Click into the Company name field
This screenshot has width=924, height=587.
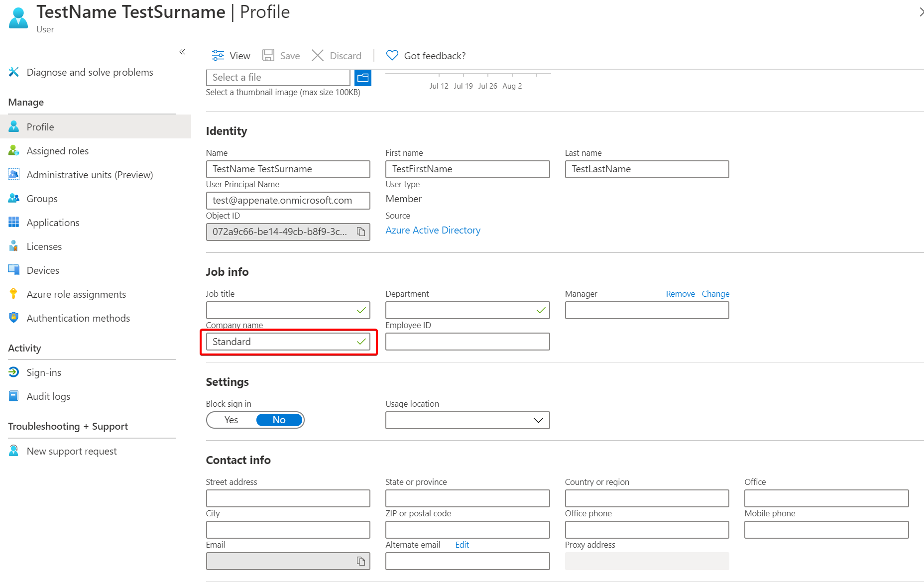tap(281, 342)
